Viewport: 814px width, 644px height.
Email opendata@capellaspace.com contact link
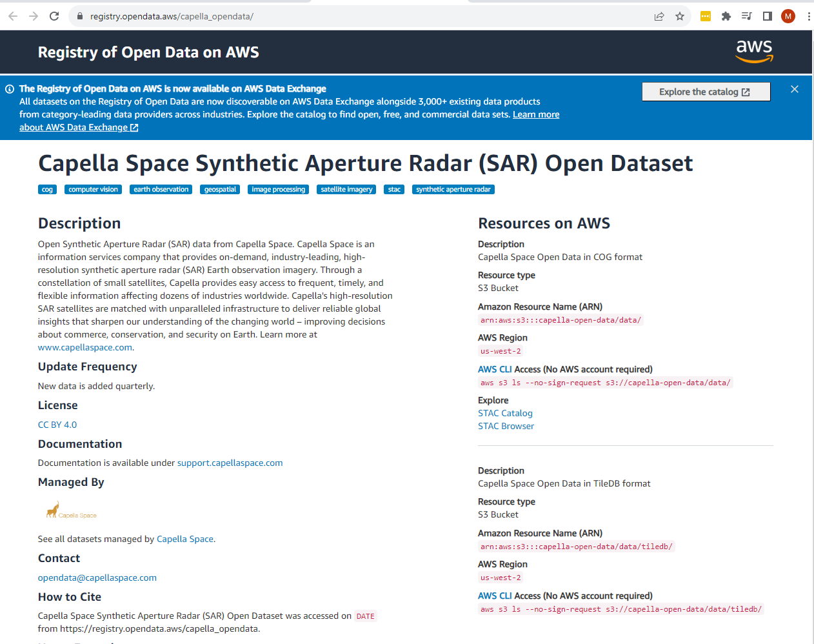pyautogui.click(x=97, y=578)
